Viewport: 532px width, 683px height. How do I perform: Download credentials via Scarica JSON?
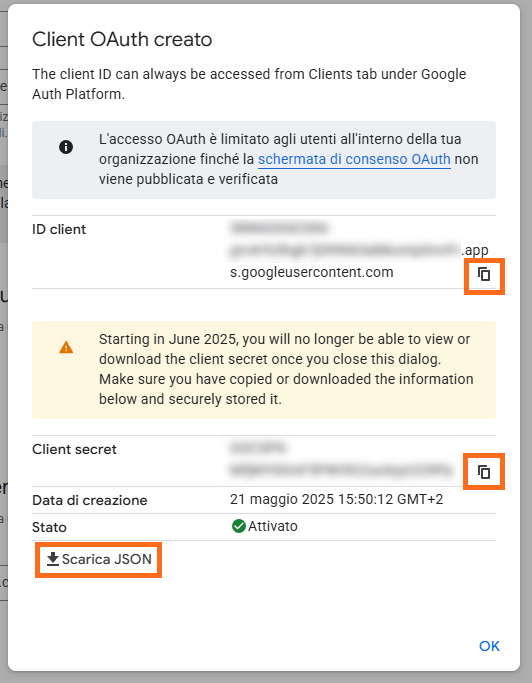point(99,559)
